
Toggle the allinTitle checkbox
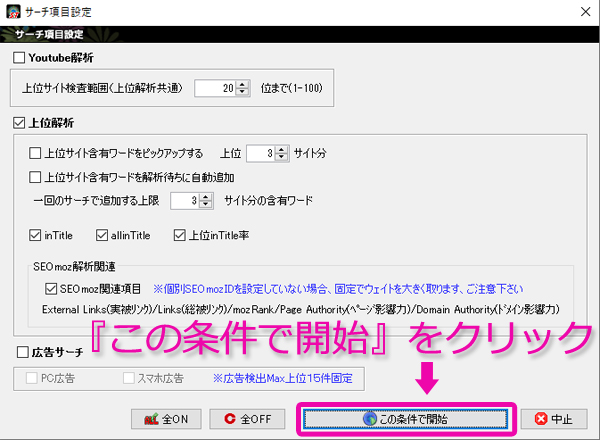click(x=102, y=237)
